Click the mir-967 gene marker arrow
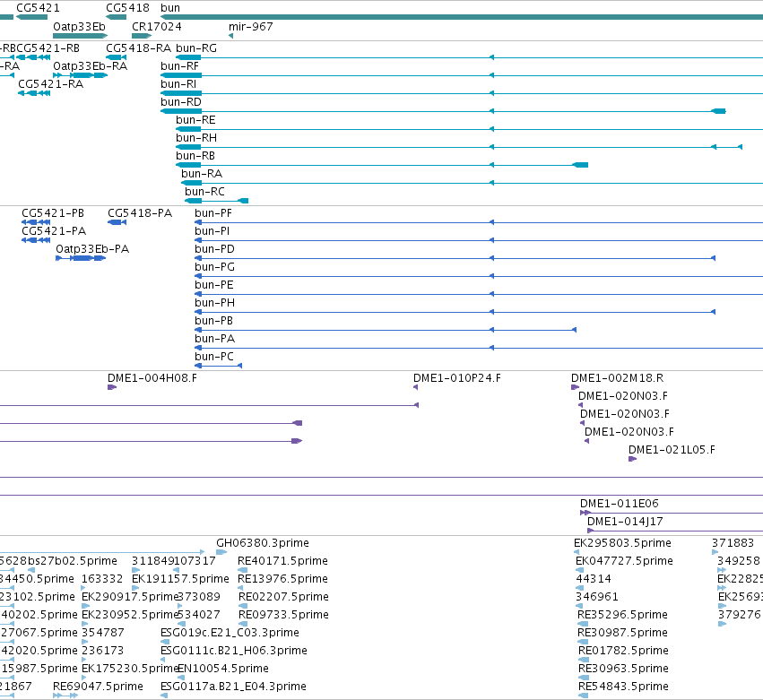The image size is (763, 700). [x=230, y=36]
